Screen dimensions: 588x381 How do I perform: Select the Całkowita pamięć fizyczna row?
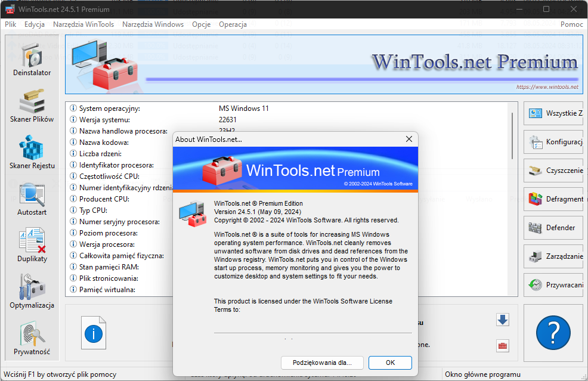[122, 255]
